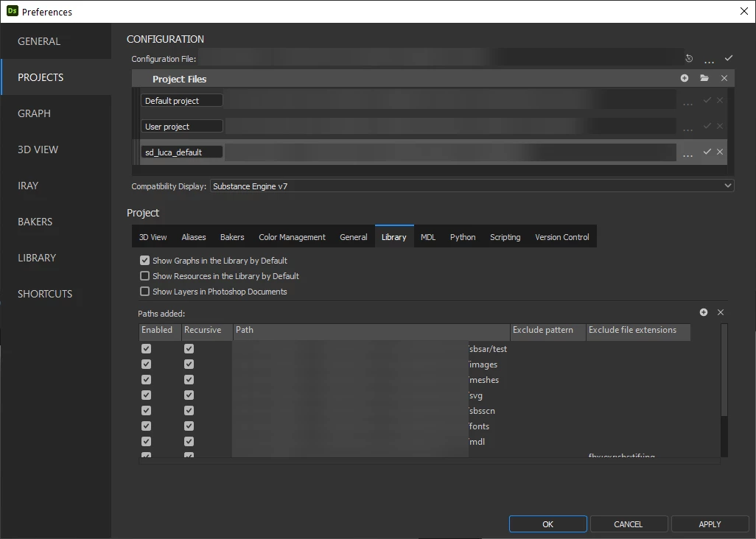
Task: Open Library preferences in sidebar
Action: pyautogui.click(x=56, y=258)
